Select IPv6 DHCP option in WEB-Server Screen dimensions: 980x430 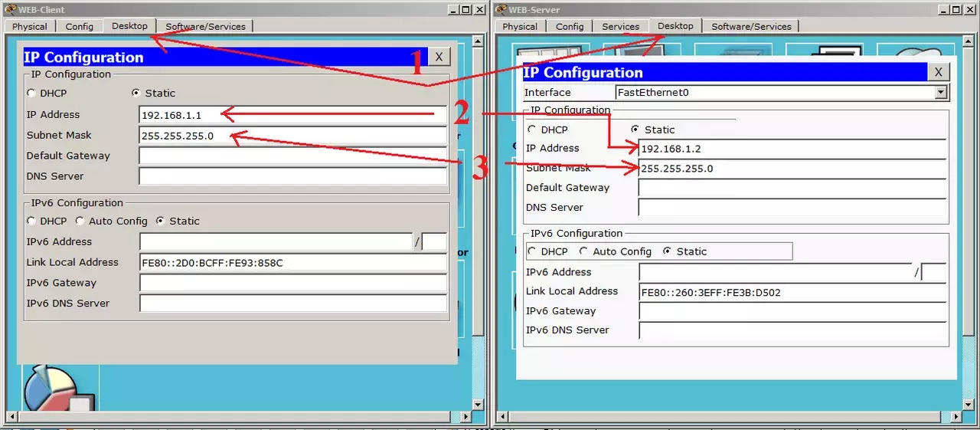pyautogui.click(x=532, y=252)
